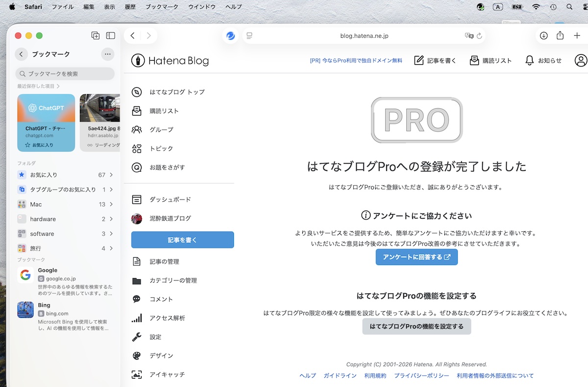Click the アクセス解析 bar chart icon

point(137,318)
